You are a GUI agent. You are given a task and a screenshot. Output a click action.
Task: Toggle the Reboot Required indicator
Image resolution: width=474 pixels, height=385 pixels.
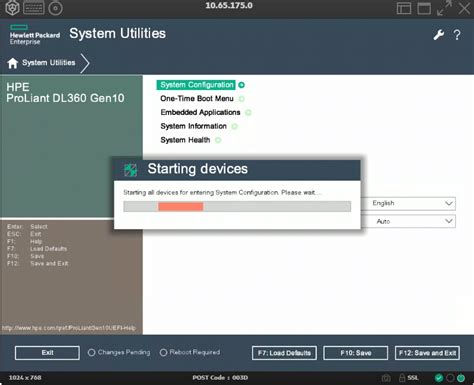pos(163,353)
